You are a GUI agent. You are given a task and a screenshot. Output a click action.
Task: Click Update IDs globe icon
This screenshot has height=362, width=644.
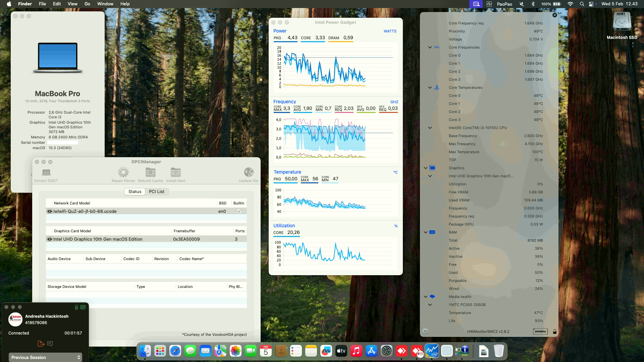pyautogui.click(x=249, y=172)
